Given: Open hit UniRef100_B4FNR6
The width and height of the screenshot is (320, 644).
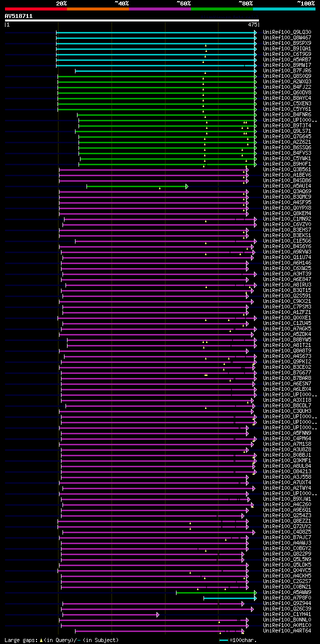Looking at the screenshot, I should tap(287, 115).
